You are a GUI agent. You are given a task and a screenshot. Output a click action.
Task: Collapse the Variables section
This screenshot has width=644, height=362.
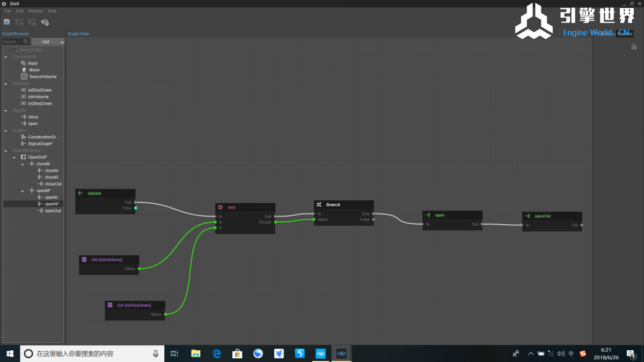tap(6, 84)
